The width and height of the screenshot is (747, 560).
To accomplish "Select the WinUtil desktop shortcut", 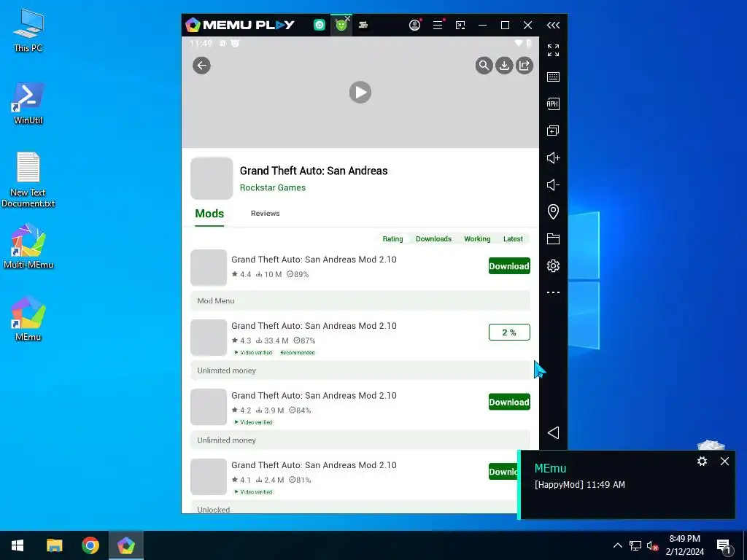I will click(28, 104).
